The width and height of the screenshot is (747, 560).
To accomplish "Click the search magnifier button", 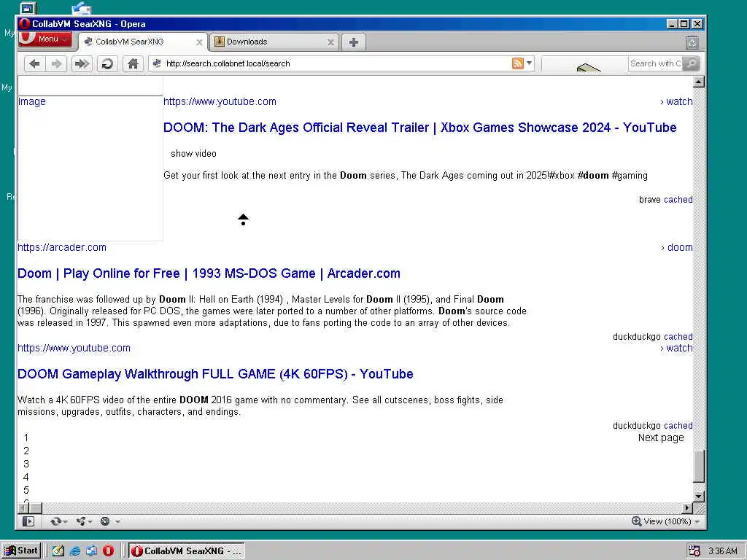I will [x=692, y=63].
